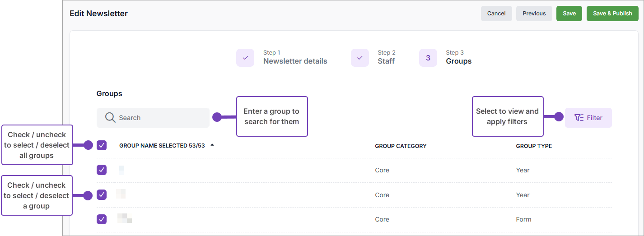Uncheck the first Year group checkbox
The height and width of the screenshot is (236, 644).
[102, 170]
